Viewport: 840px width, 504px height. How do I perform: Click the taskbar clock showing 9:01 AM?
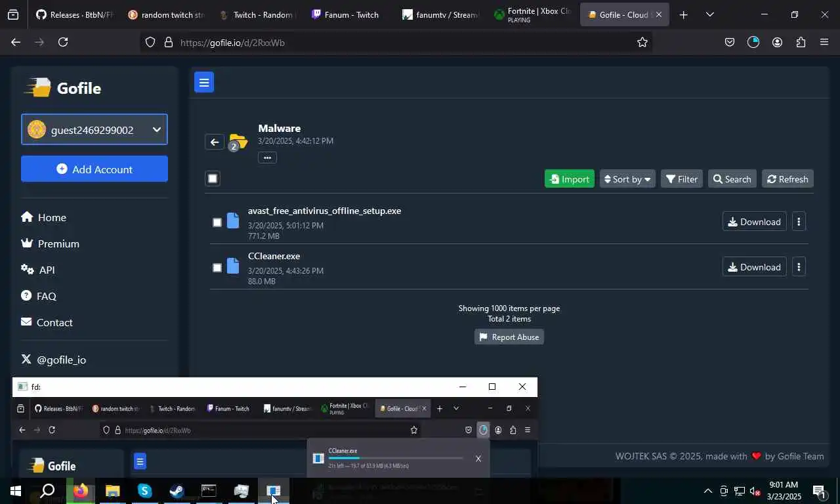click(783, 491)
